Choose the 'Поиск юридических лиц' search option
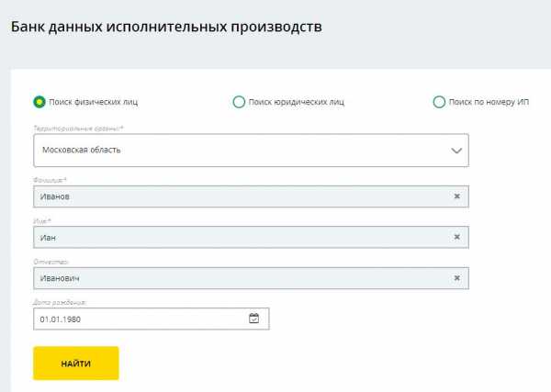The width and height of the screenshot is (551, 392). [x=239, y=102]
